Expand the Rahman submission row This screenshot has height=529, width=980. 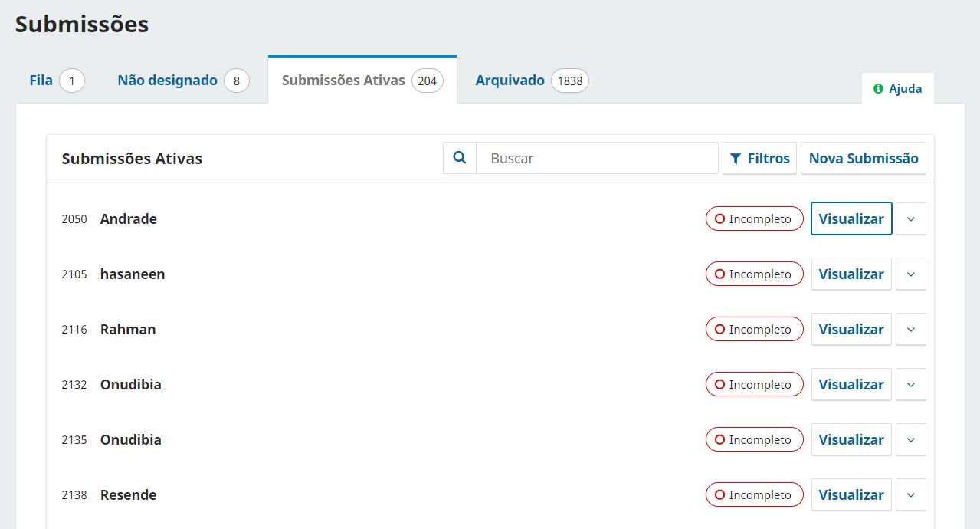point(911,329)
